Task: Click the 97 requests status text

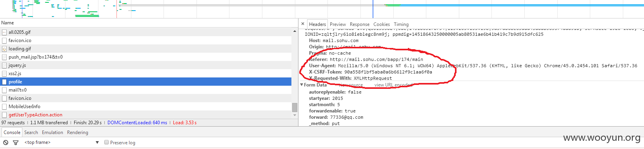Action: (13, 123)
